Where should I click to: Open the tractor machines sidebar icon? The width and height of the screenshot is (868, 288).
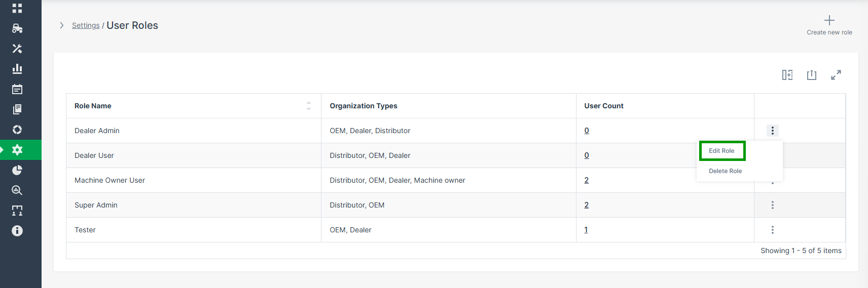coord(17,28)
